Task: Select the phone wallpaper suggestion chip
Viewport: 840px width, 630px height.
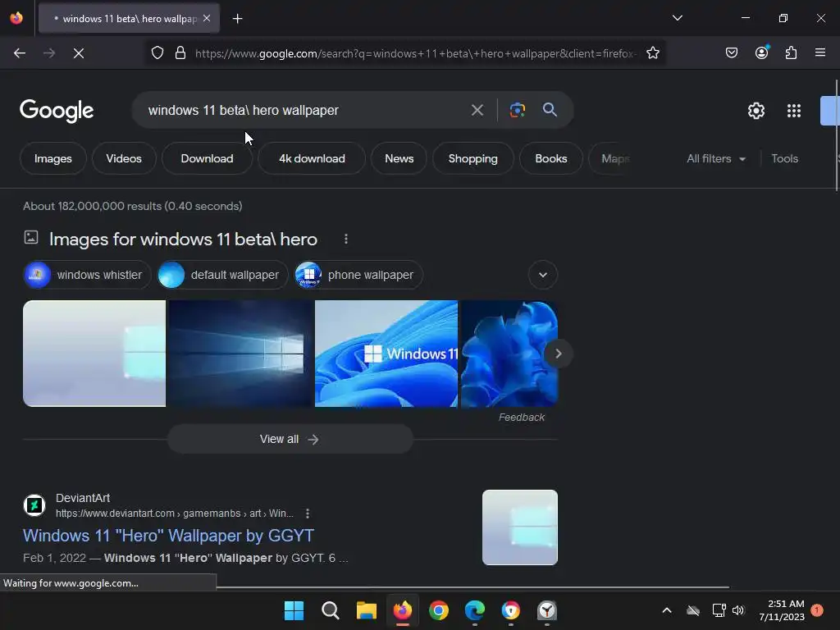Action: click(x=359, y=275)
